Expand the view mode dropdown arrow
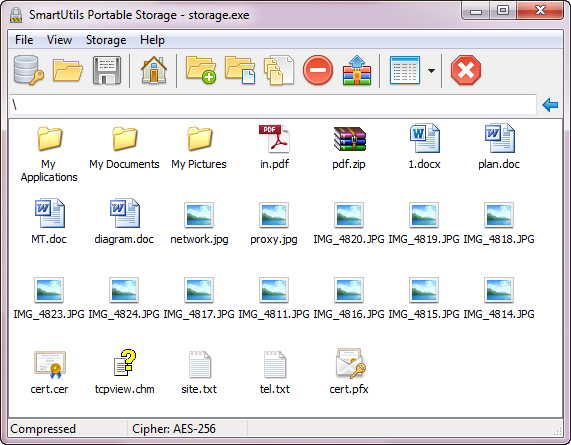 [x=432, y=70]
